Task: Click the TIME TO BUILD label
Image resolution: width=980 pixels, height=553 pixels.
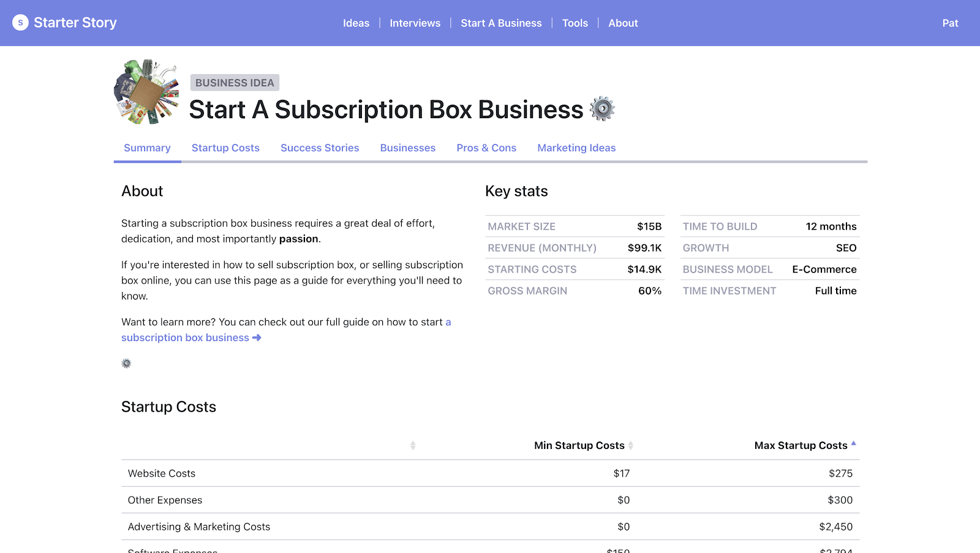Action: pyautogui.click(x=720, y=226)
